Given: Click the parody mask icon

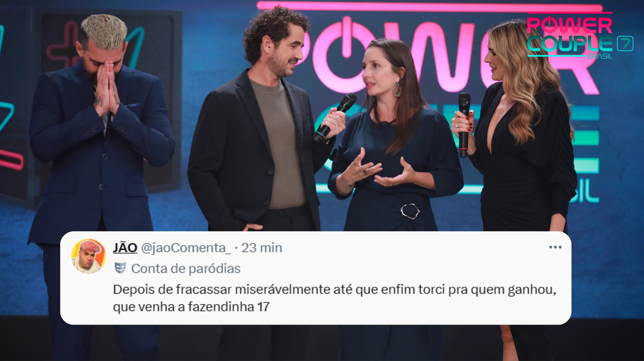Looking at the screenshot, I should click(x=120, y=268).
